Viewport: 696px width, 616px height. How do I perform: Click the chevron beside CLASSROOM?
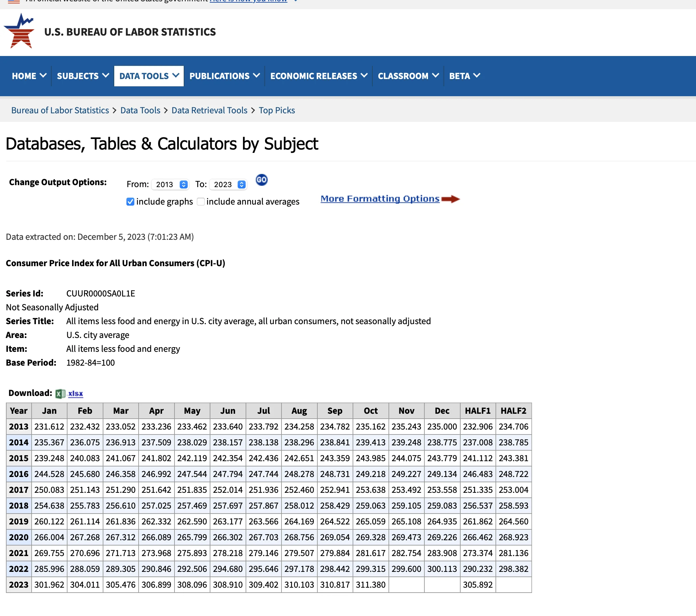tap(435, 76)
